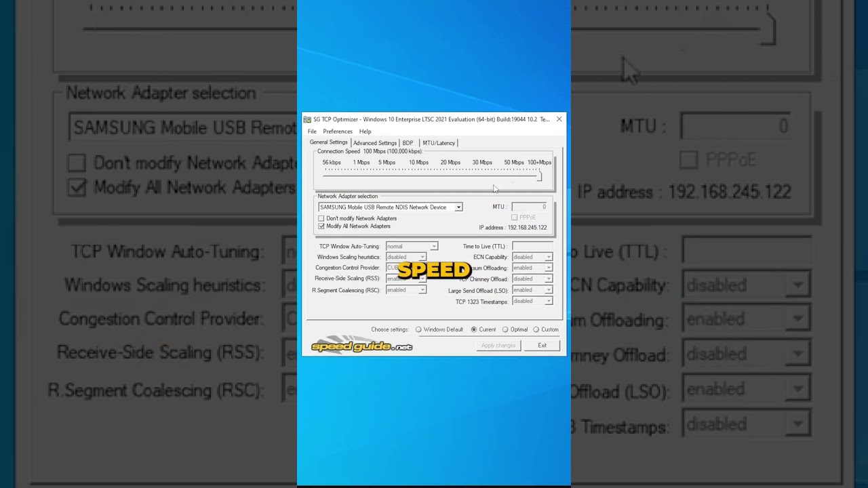Click the 100+Mbps speed label
Screen dimensions: 868x488
click(540, 163)
